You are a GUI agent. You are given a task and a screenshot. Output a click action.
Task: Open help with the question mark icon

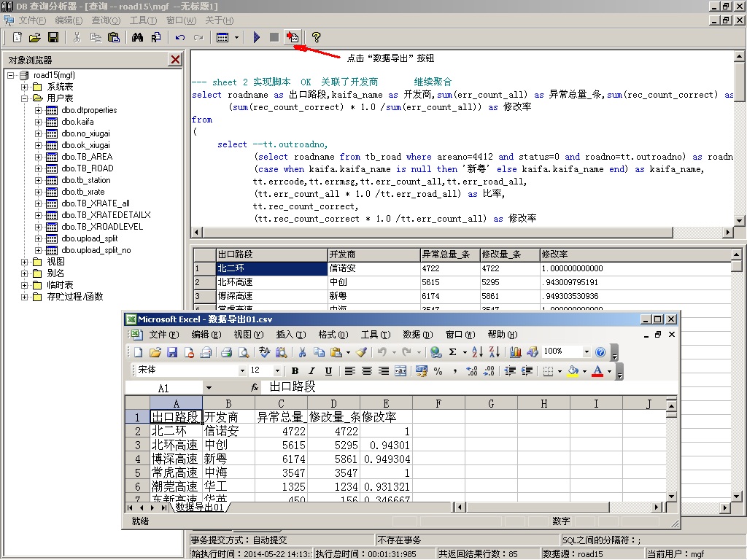[316, 37]
